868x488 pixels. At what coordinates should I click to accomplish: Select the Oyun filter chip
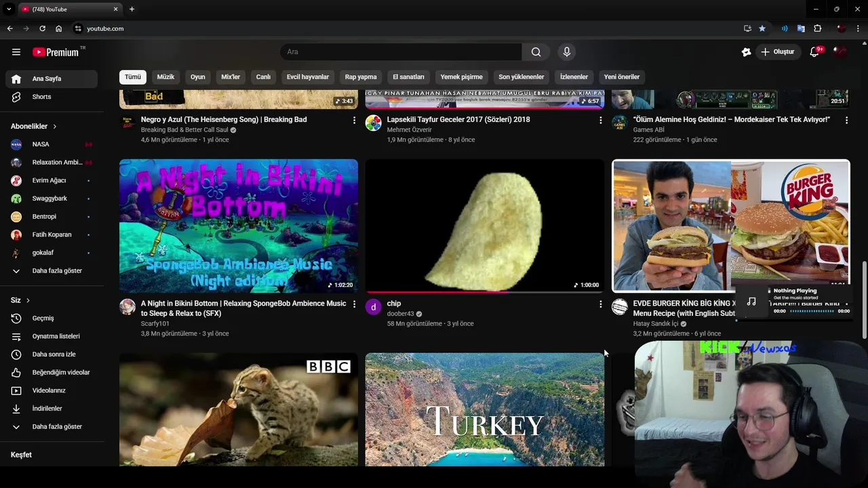[x=197, y=77]
